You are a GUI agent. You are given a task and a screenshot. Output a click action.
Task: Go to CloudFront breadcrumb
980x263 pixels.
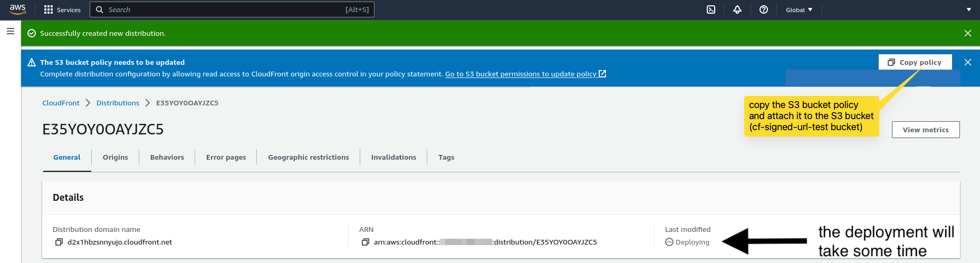pos(61,103)
